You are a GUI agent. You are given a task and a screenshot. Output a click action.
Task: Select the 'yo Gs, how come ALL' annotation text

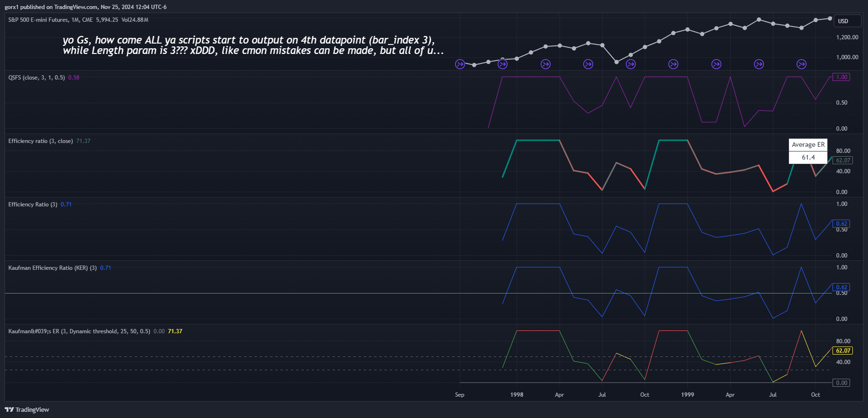(253, 45)
